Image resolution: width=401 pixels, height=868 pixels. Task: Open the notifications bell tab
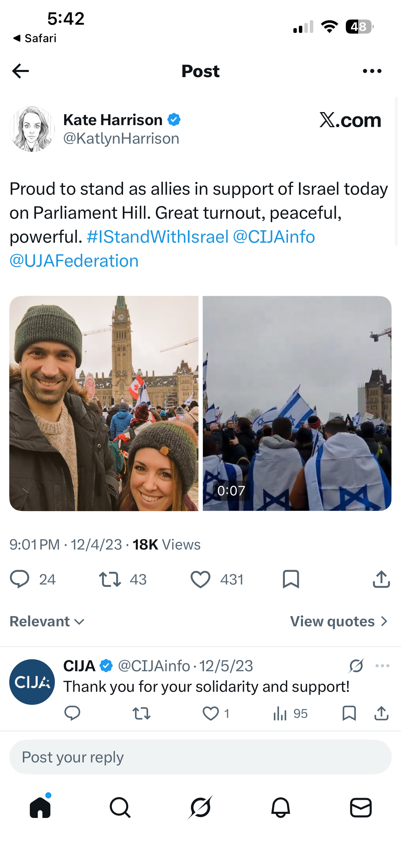(x=281, y=807)
